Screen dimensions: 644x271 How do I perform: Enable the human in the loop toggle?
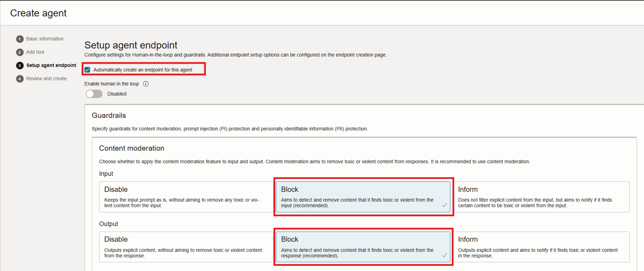[94, 94]
